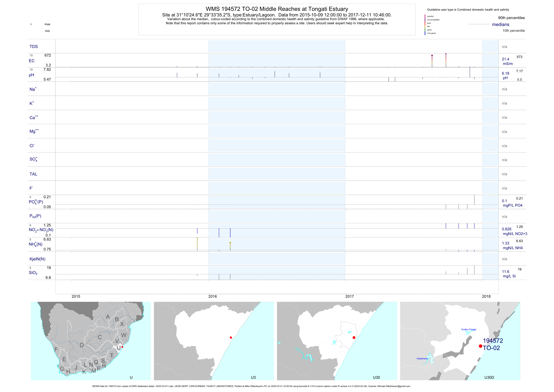Open the South Africa drainage regions map
The width and height of the screenshot is (554, 392).
tap(91, 341)
